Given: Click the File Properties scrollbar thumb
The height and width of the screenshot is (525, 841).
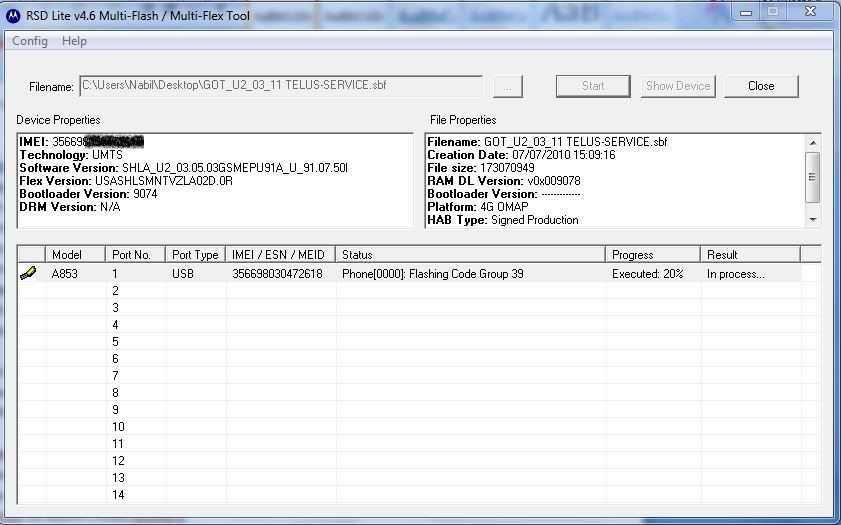Looking at the screenshot, I should tap(813, 177).
